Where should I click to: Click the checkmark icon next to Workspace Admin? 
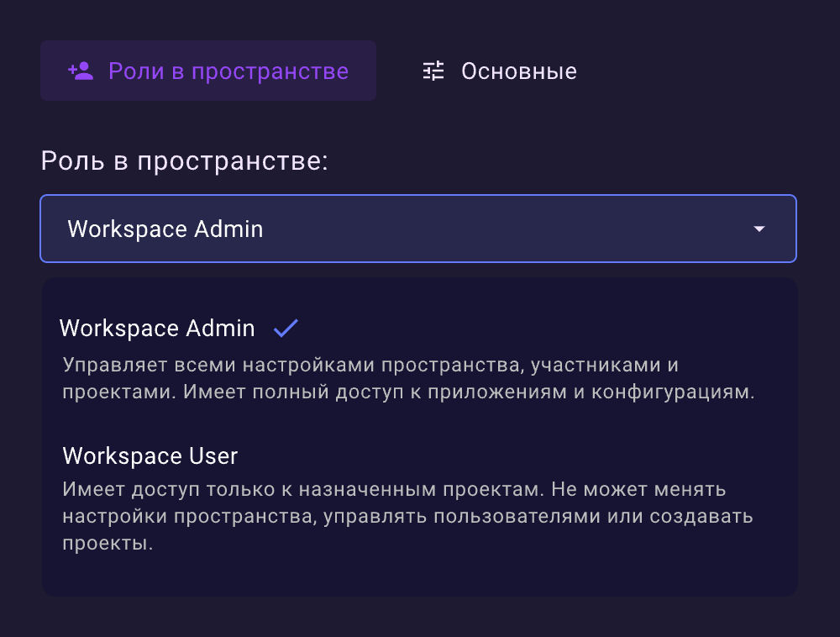coord(286,329)
